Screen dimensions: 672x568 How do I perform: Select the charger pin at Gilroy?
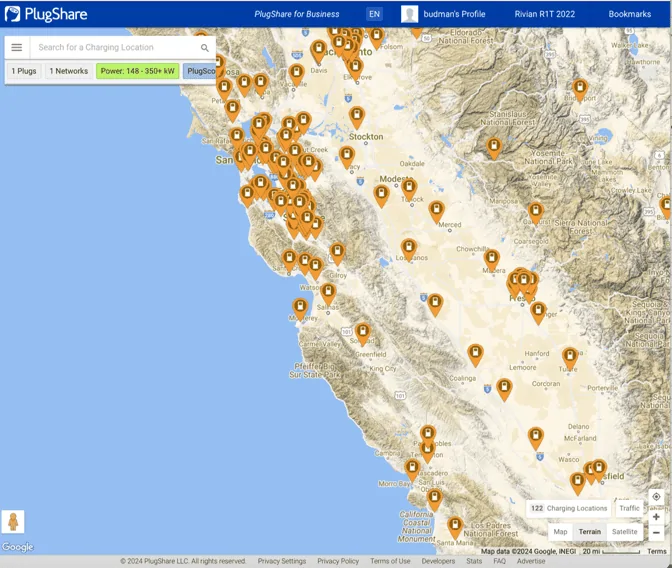337,253
